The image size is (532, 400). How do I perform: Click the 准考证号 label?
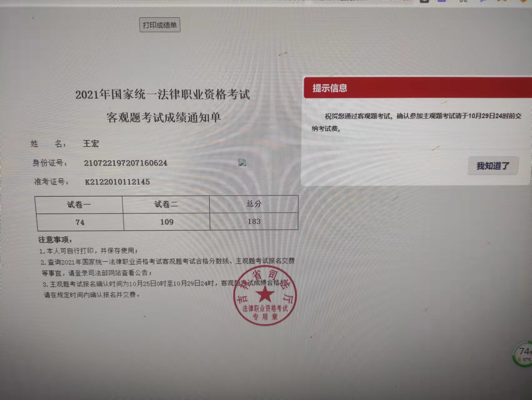[x=52, y=182]
